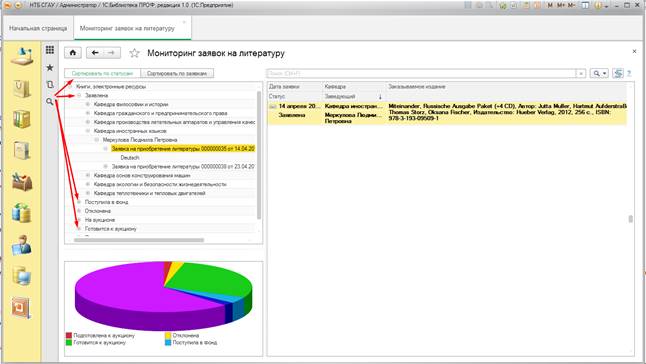
Task: Focus the search input field
Action: [421, 73]
